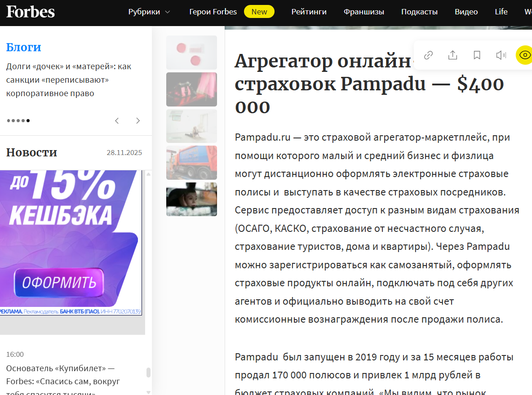532x395 pixels.
Task: Click the news list scrollbar handle
Action: [x=148, y=373]
